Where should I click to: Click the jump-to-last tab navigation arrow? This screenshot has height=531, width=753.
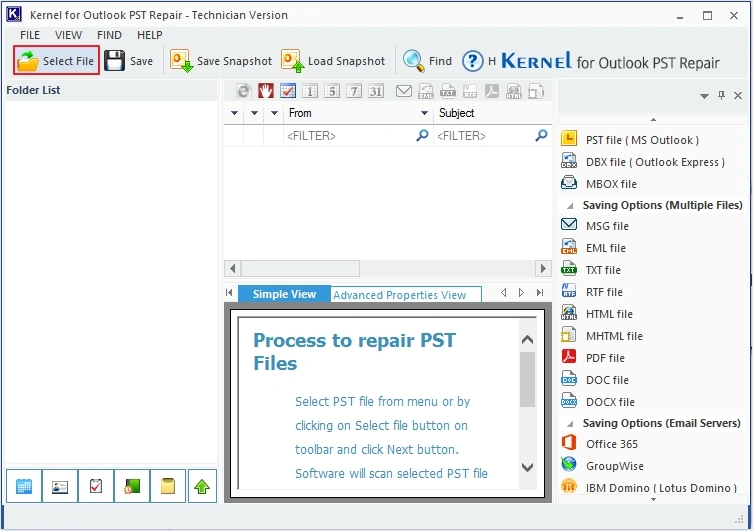540,293
